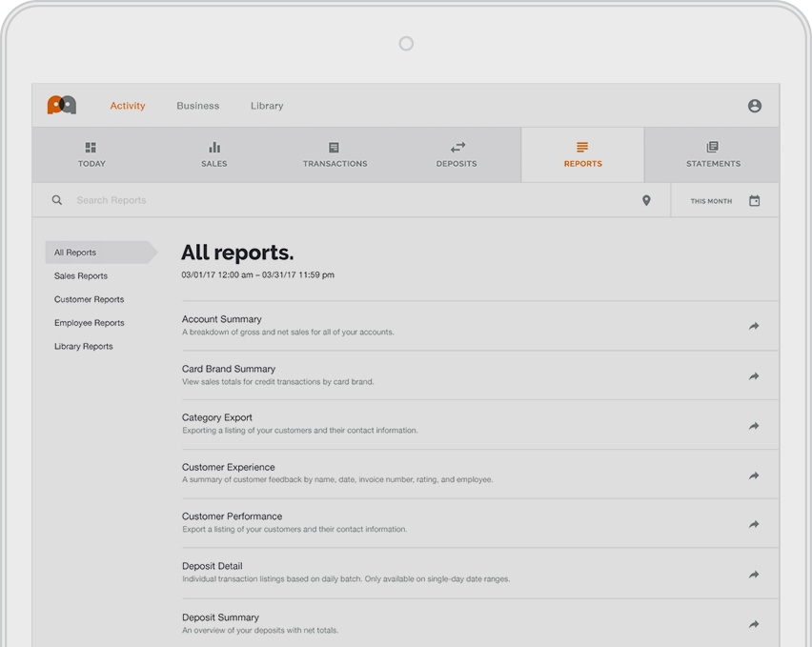Open the DEPOSITS tab label
This screenshot has height=647, width=812.
click(457, 164)
